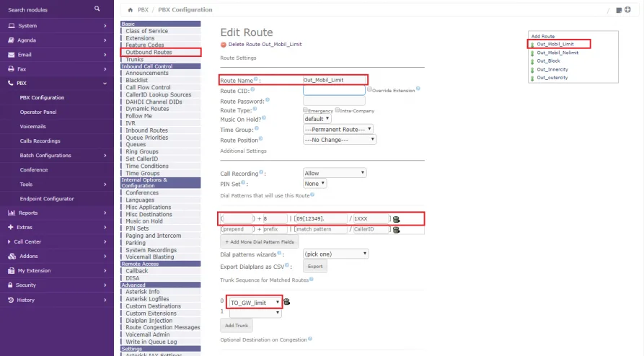Screen dimensions: 644x356
Task: Open the Time Group Permanent Route dropdown
Action: coord(338,129)
